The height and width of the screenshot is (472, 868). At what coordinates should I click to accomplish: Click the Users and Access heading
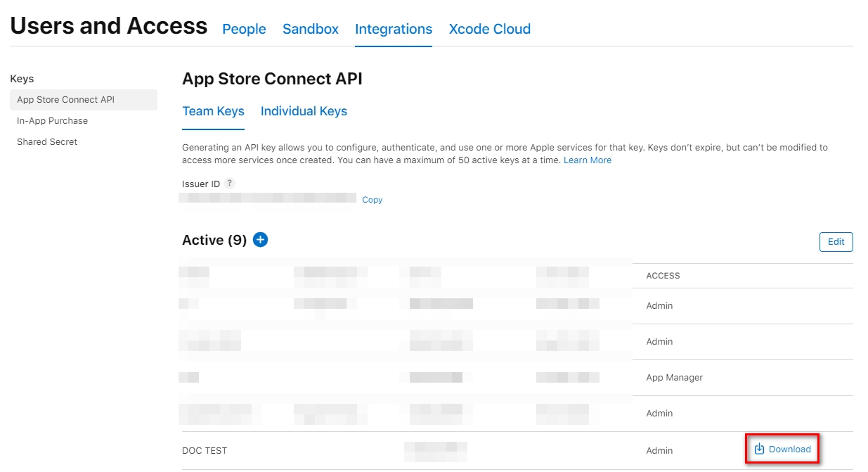pyautogui.click(x=109, y=26)
